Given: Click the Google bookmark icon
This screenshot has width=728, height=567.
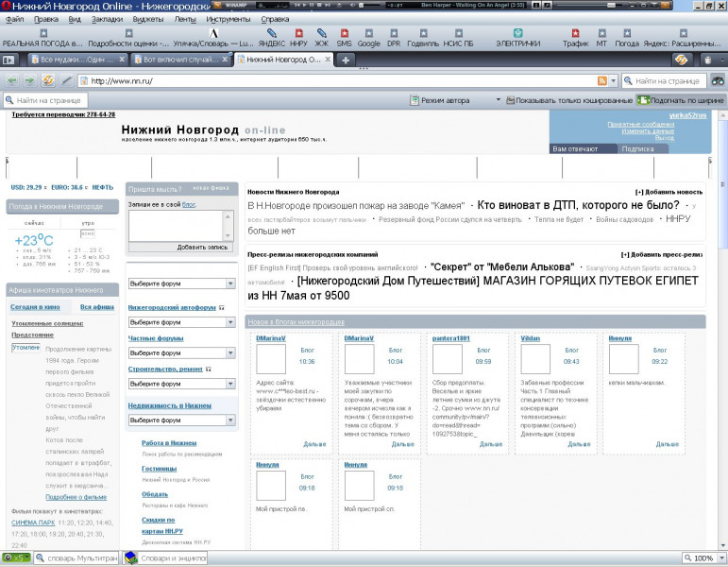Looking at the screenshot, I should tap(368, 33).
